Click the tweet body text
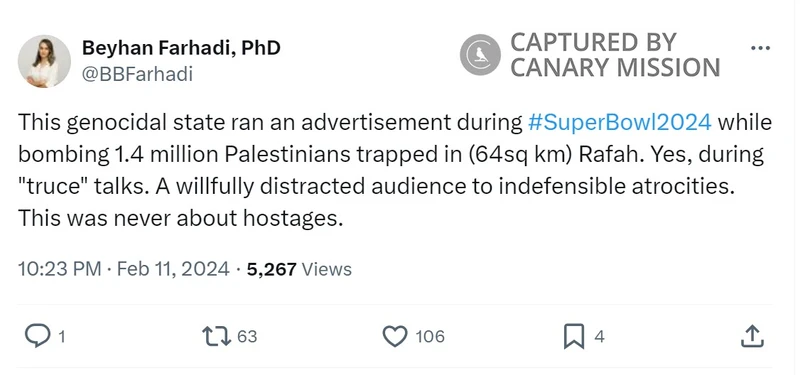 click(x=395, y=170)
